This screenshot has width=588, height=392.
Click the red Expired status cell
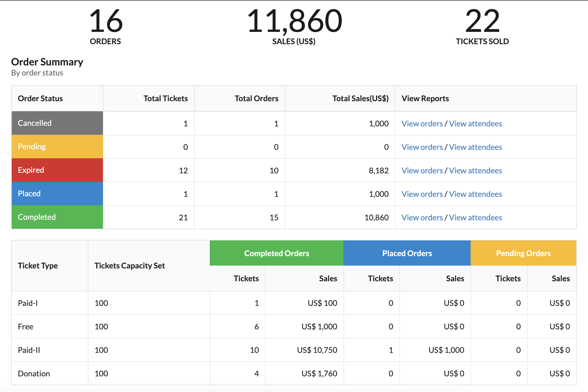[57, 170]
